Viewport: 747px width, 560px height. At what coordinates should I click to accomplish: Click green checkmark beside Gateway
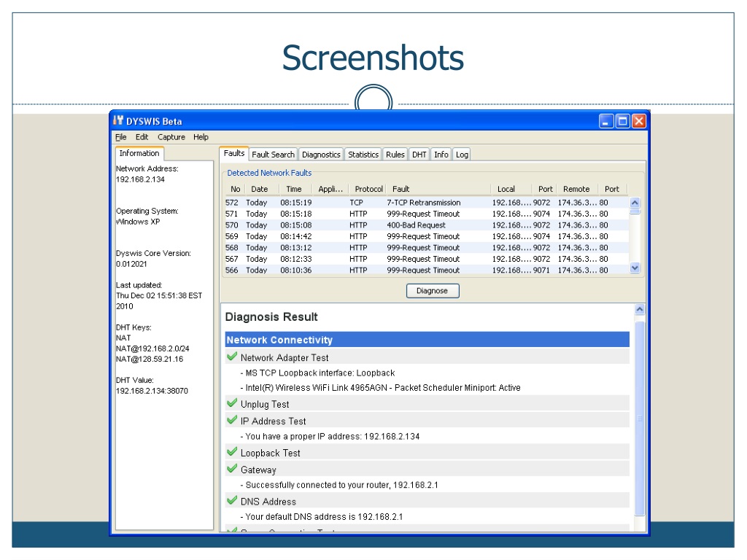pyautogui.click(x=232, y=469)
